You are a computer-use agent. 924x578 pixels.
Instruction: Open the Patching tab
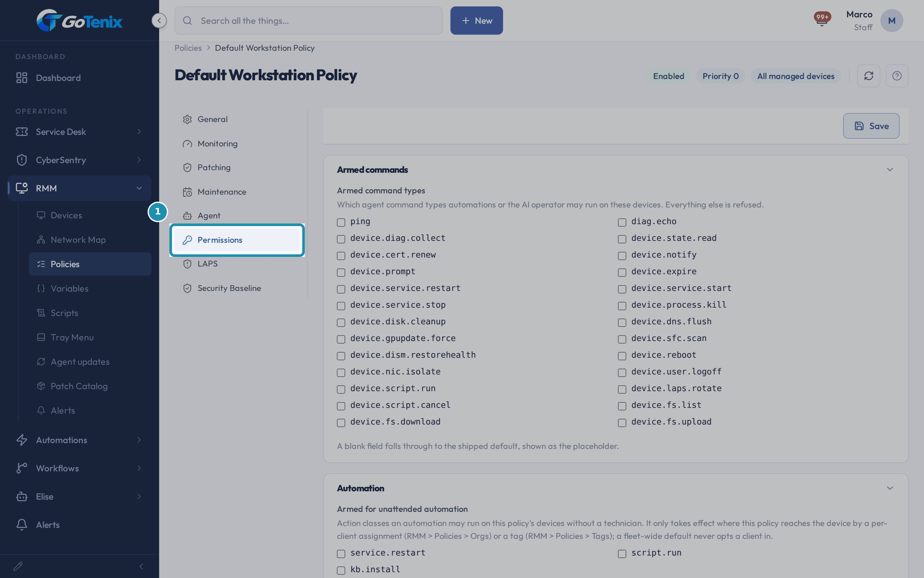click(x=237, y=167)
